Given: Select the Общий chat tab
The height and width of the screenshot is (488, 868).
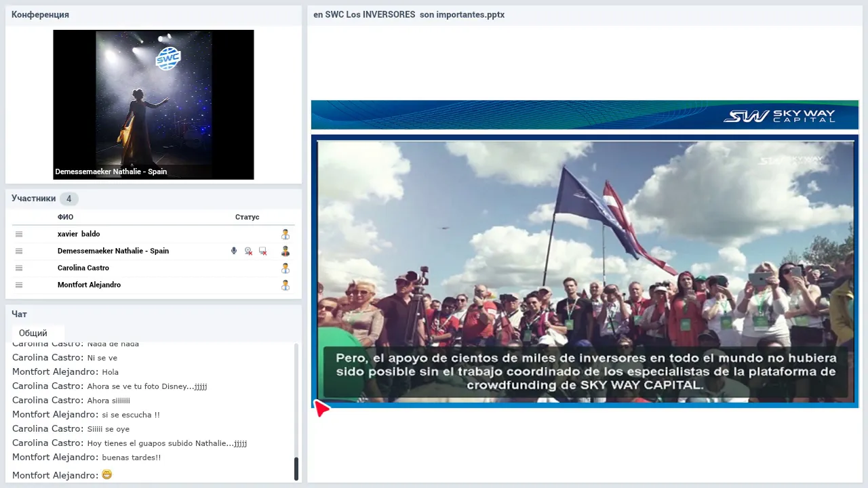Looking at the screenshot, I should pyautogui.click(x=38, y=333).
